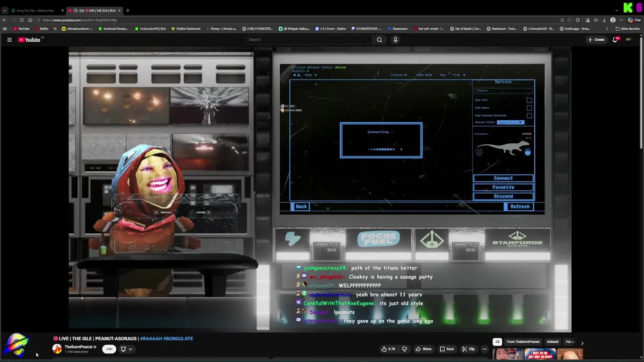Tick Hide Full checkbox in game options
644x362 pixels.
click(529, 100)
